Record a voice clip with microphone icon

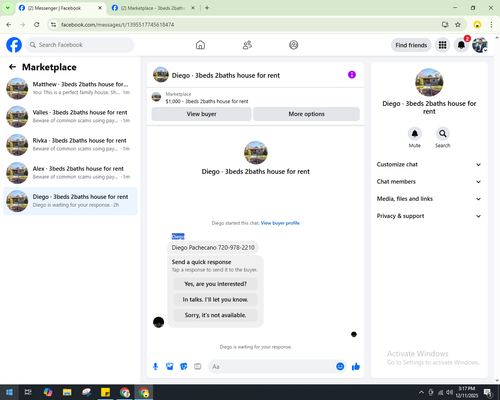[155, 367]
